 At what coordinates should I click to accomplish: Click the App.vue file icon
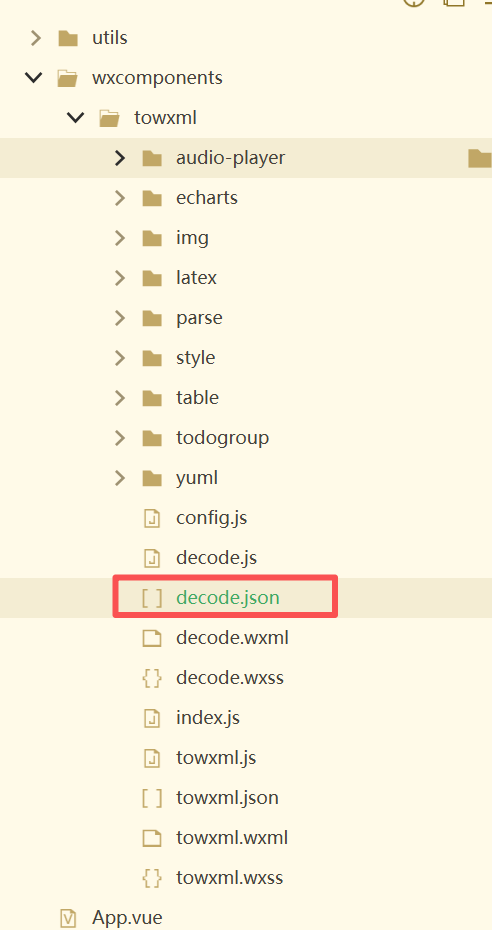[x=69, y=918]
